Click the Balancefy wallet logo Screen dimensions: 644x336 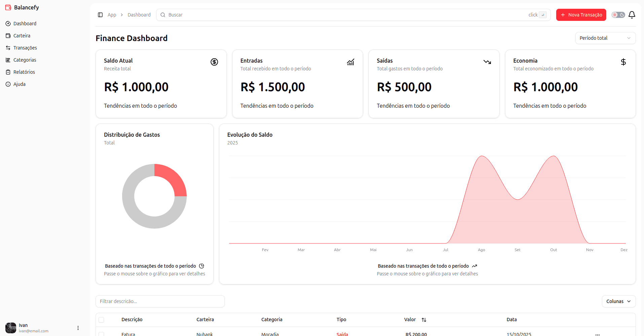click(8, 7)
